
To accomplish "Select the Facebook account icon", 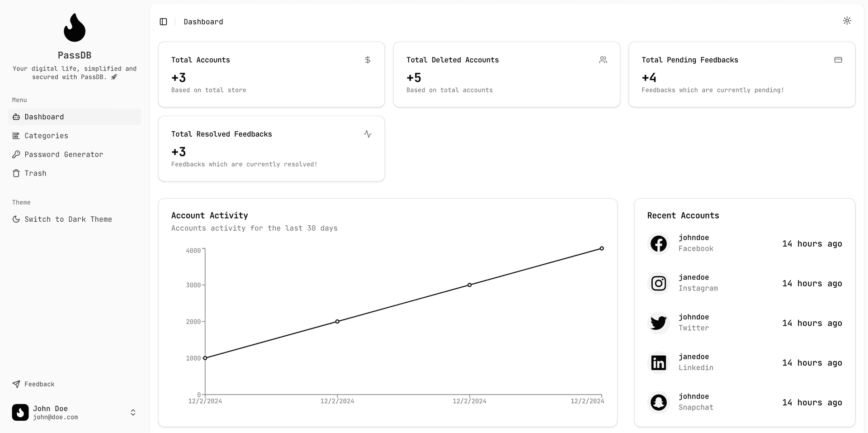I will click(x=658, y=244).
